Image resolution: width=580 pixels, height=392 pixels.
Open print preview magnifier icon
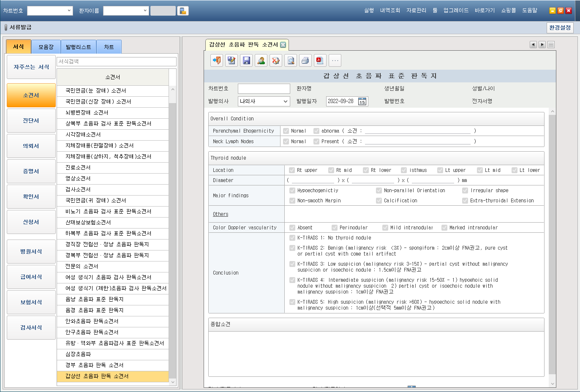[x=291, y=60]
